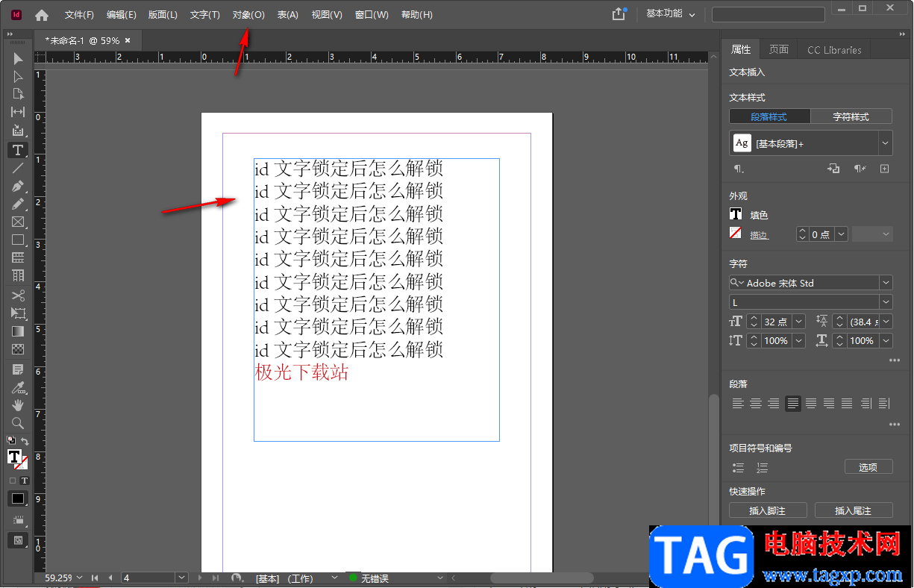914x588 pixels.
Task: Click the 选项 button
Action: click(x=868, y=467)
